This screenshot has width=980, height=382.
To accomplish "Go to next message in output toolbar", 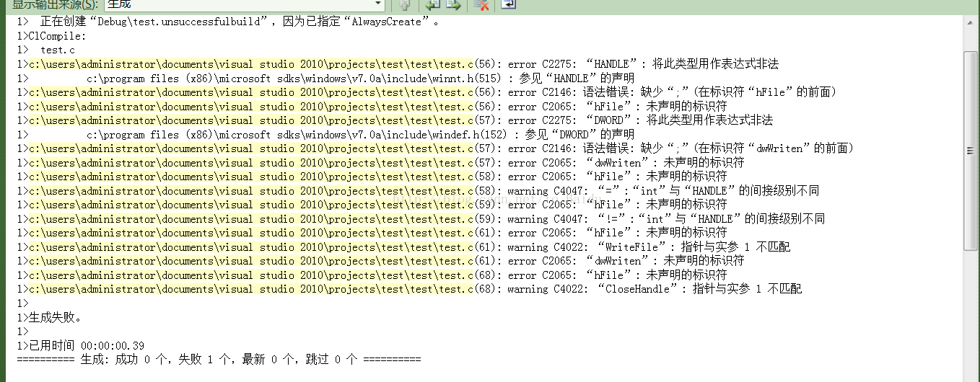I will 453,5.
